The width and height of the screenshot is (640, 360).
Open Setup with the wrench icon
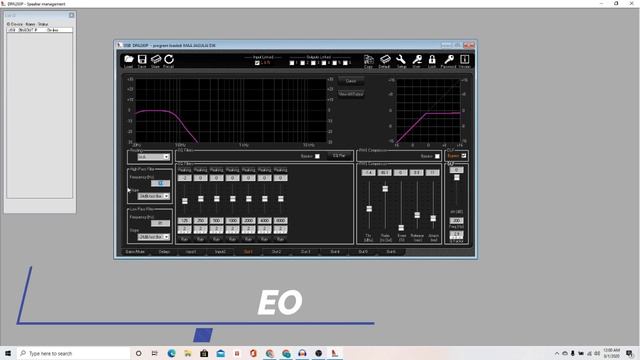click(x=401, y=60)
